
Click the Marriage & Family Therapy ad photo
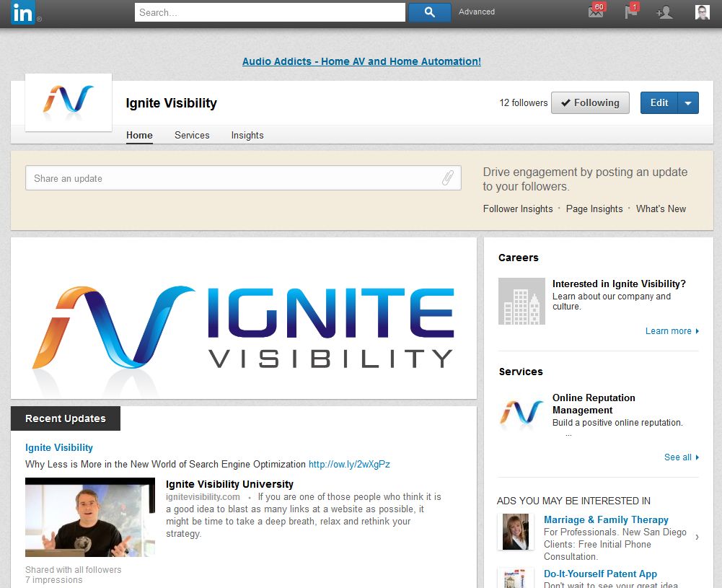tap(515, 532)
